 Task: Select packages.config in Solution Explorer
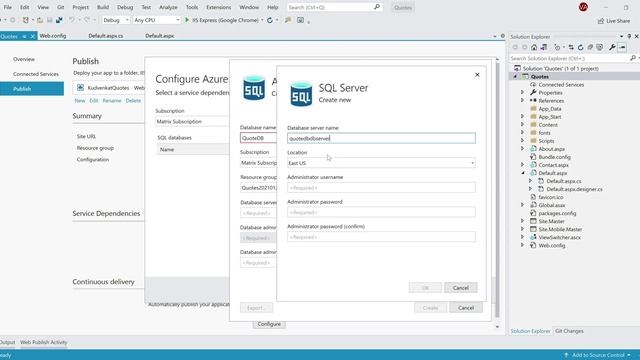557,213
